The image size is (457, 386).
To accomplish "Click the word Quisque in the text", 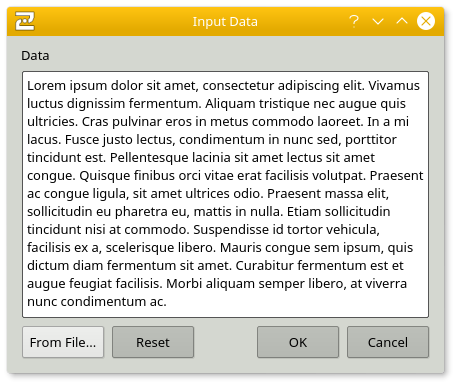I will click(x=105, y=176).
